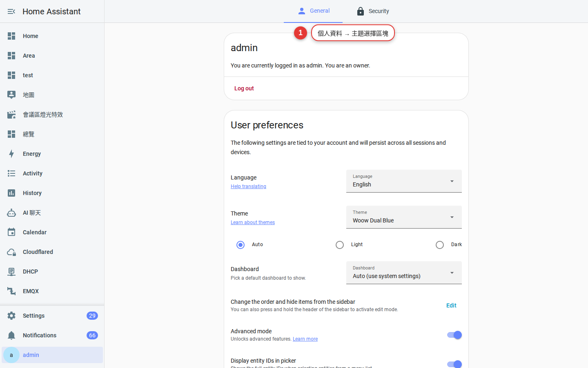
Task: Open the test sidebar item
Action: coord(52,75)
